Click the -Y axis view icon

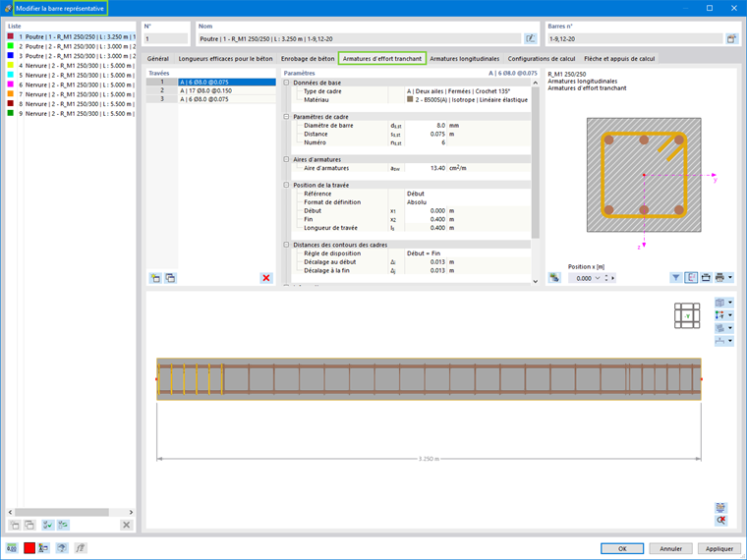tap(719, 315)
